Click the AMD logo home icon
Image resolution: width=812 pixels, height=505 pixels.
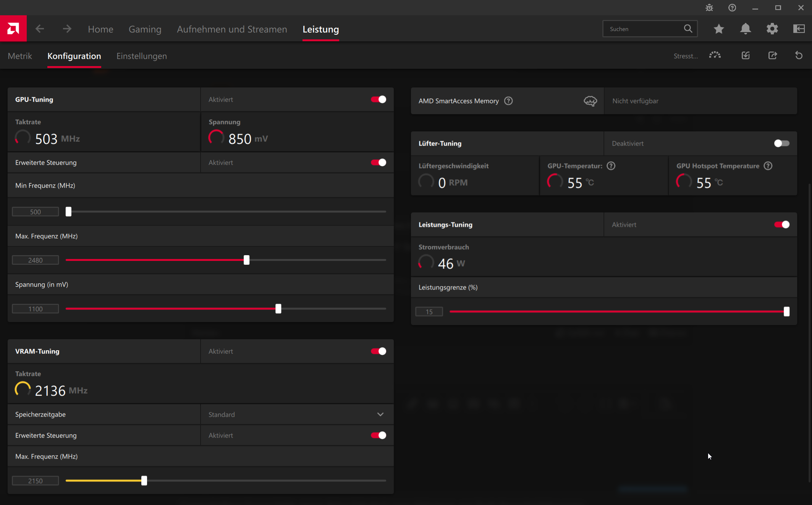[13, 29]
